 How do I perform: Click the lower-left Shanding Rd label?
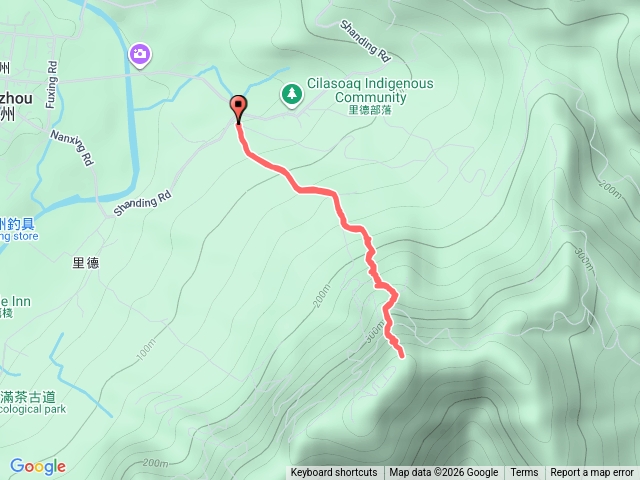[142, 204]
